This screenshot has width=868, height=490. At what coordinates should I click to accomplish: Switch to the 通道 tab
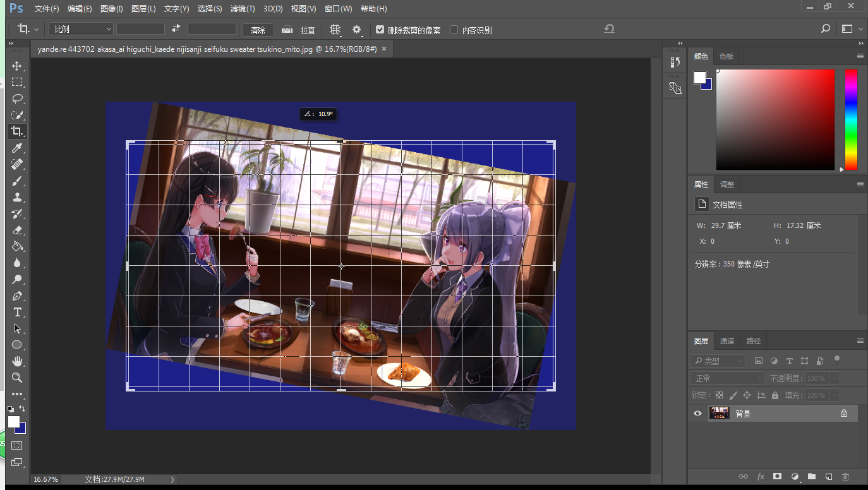tap(727, 341)
